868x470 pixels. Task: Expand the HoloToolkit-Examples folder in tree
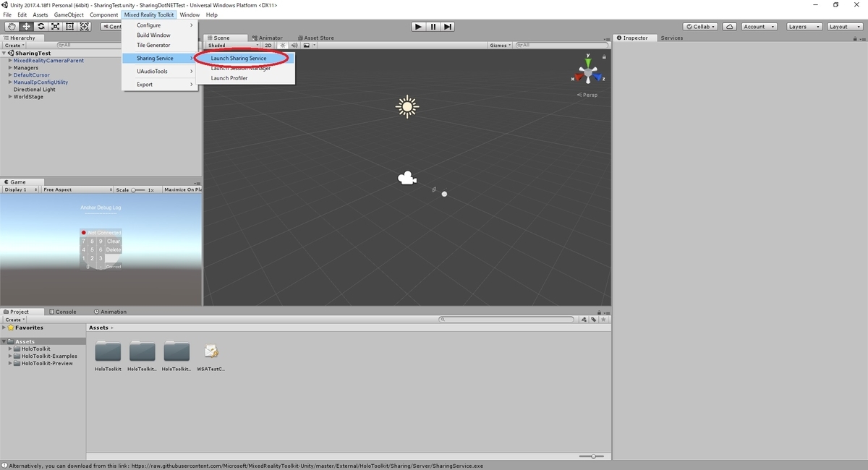(11, 356)
